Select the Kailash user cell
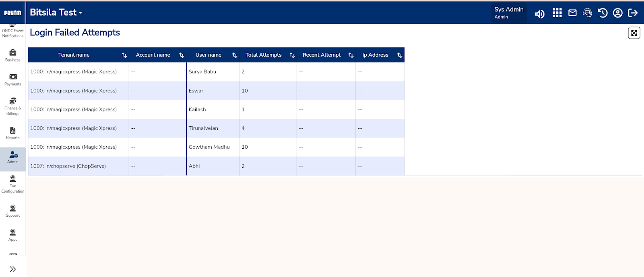Screen dimensions: 644x277 (x=213, y=109)
